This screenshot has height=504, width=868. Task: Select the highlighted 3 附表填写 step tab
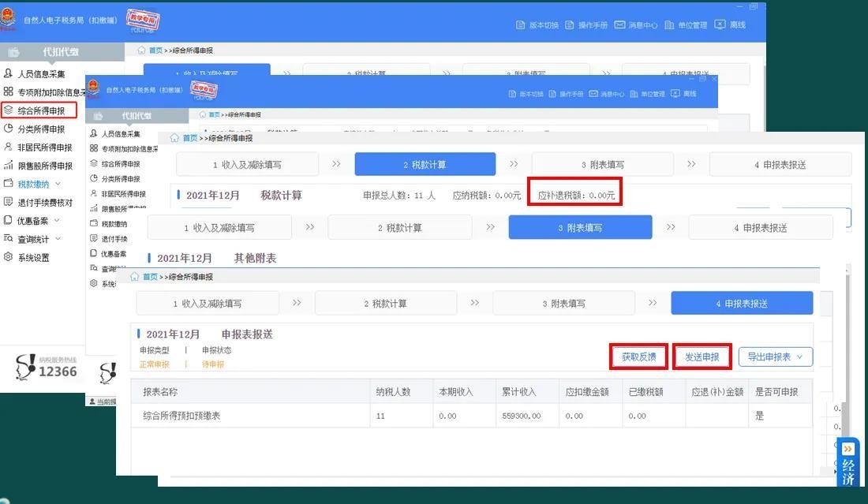pyautogui.click(x=580, y=227)
